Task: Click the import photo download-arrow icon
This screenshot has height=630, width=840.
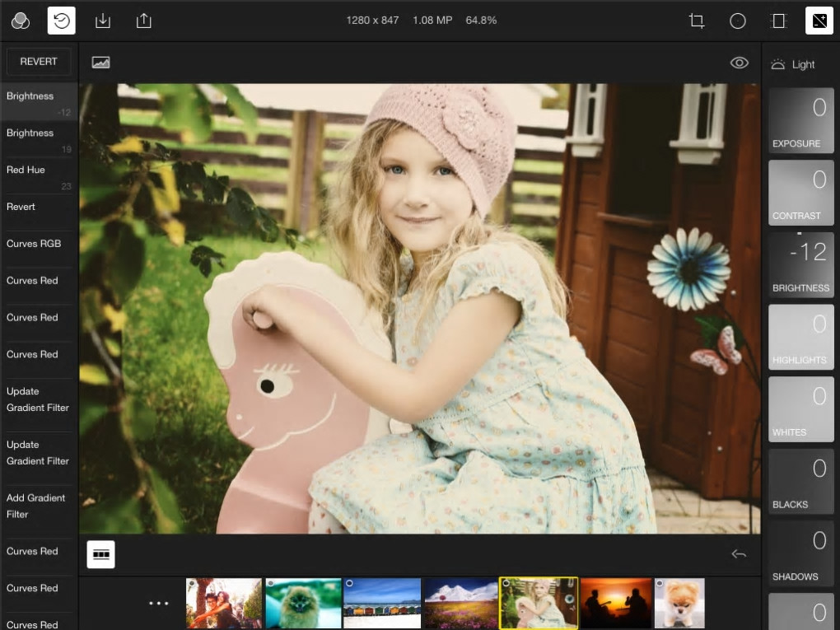Action: point(103,21)
